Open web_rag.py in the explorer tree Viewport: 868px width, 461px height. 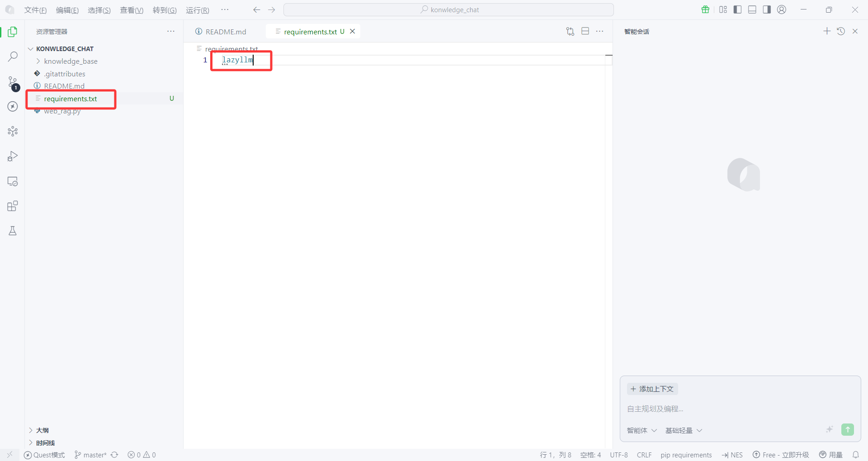coord(62,111)
